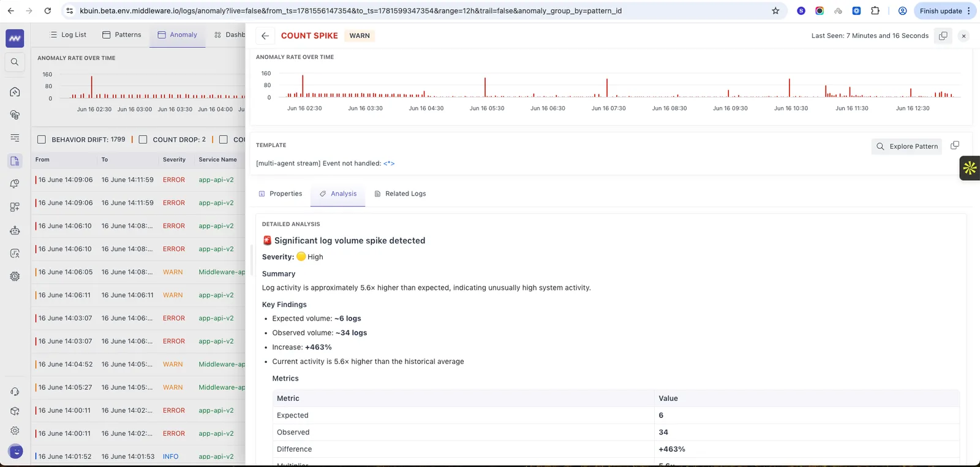Click the tallest spike near Jun 16 02:30
Viewport: 980px width, 467px height.
(303, 86)
